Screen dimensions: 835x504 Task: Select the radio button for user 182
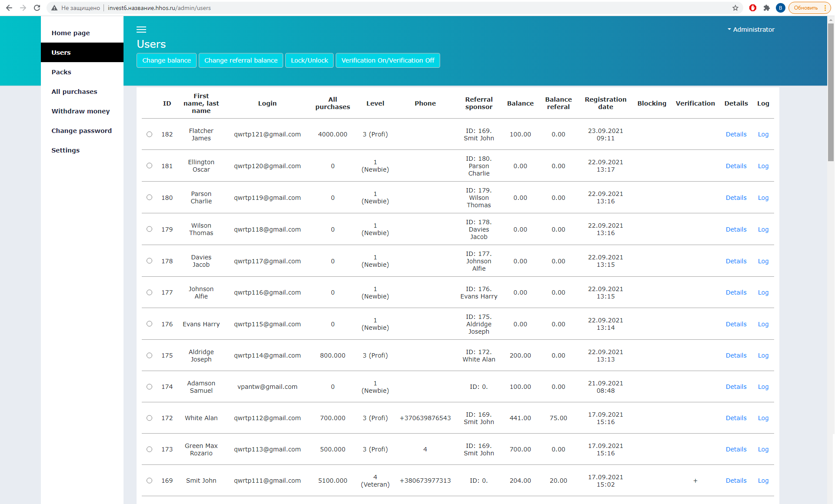click(149, 134)
